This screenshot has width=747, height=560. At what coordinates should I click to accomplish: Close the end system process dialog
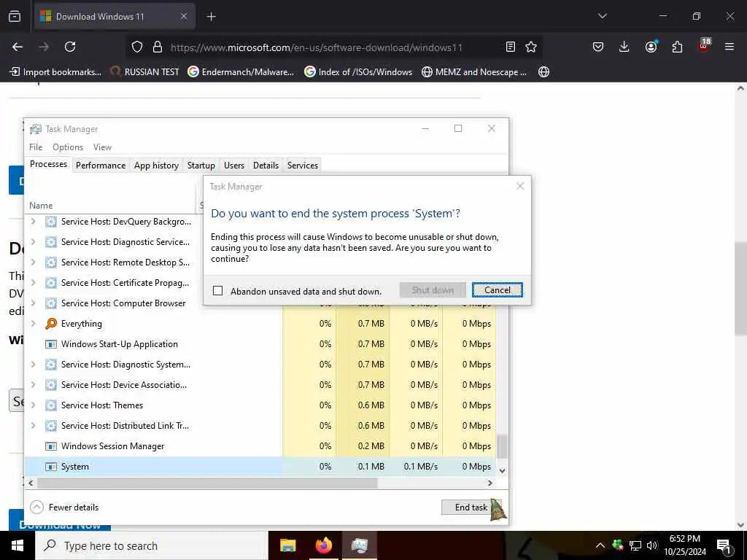520,186
